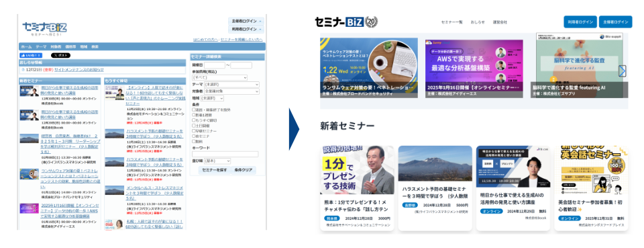Click the キーワード text field
The image size is (644, 248).
pyautogui.click(x=225, y=154)
